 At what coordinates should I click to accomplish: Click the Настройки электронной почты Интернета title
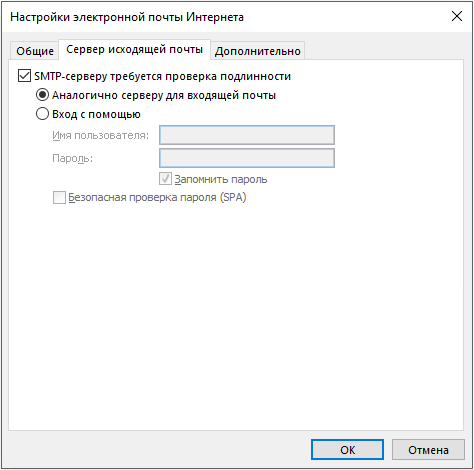point(127,17)
